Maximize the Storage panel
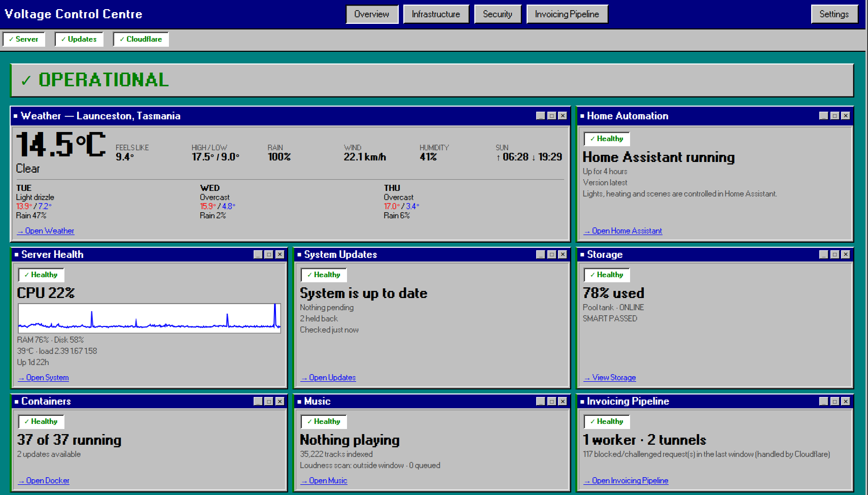Screen dimensions: 868x495 tap(835, 254)
